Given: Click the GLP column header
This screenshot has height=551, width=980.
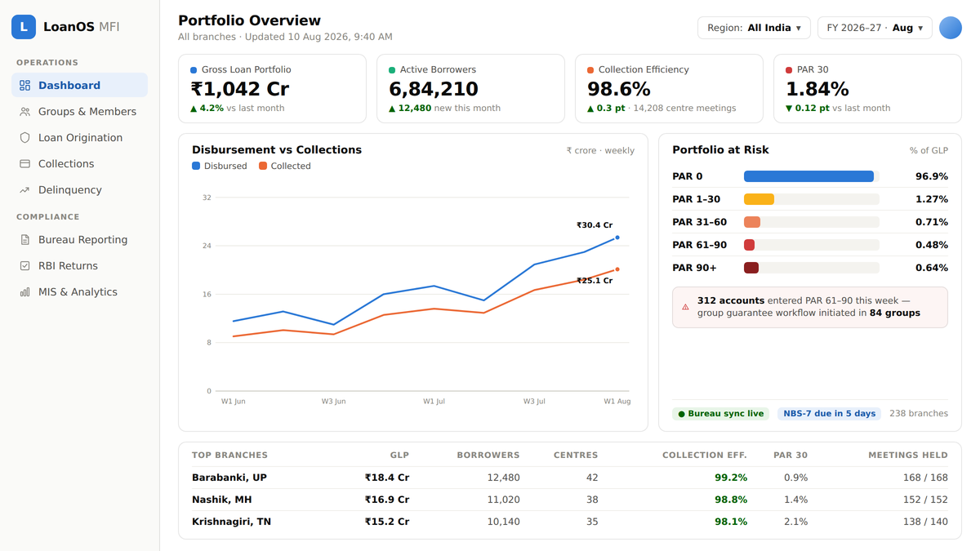Looking at the screenshot, I should point(399,455).
